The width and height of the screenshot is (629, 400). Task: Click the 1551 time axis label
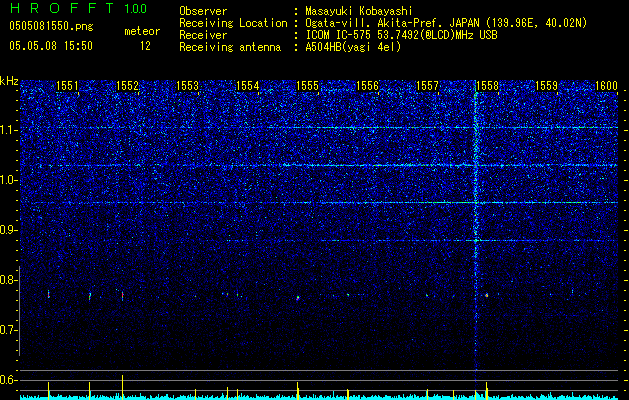(x=67, y=85)
